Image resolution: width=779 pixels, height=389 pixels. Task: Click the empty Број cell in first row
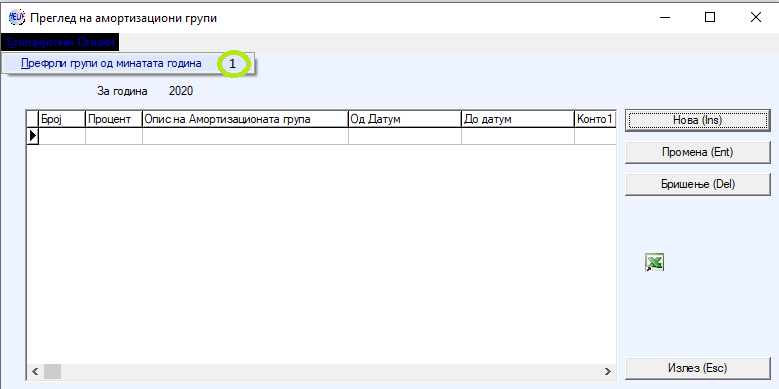pos(62,136)
